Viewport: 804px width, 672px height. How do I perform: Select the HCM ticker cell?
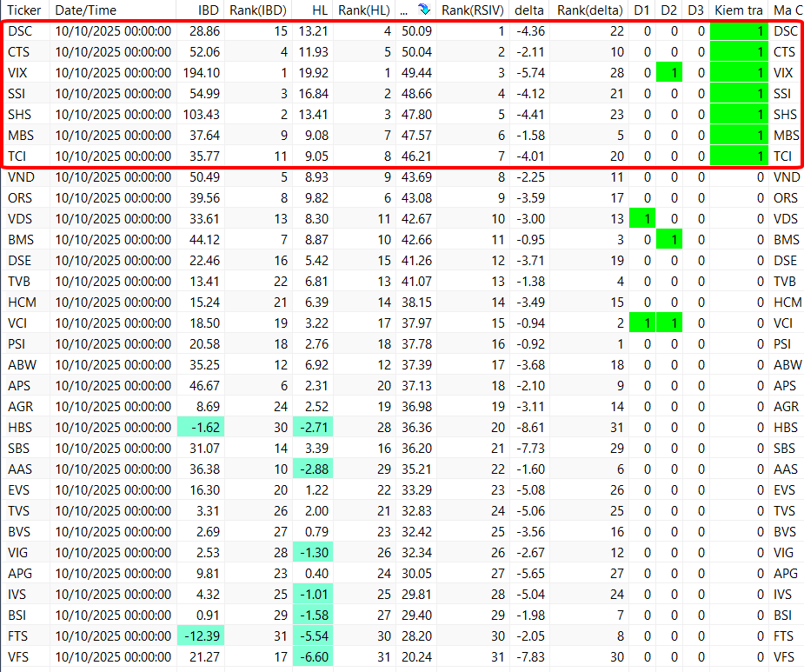tap(23, 303)
